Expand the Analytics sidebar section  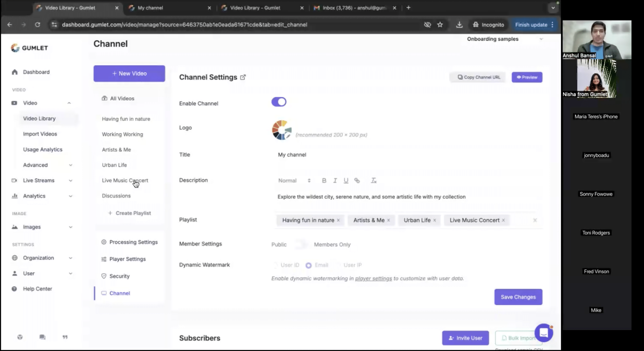70,196
